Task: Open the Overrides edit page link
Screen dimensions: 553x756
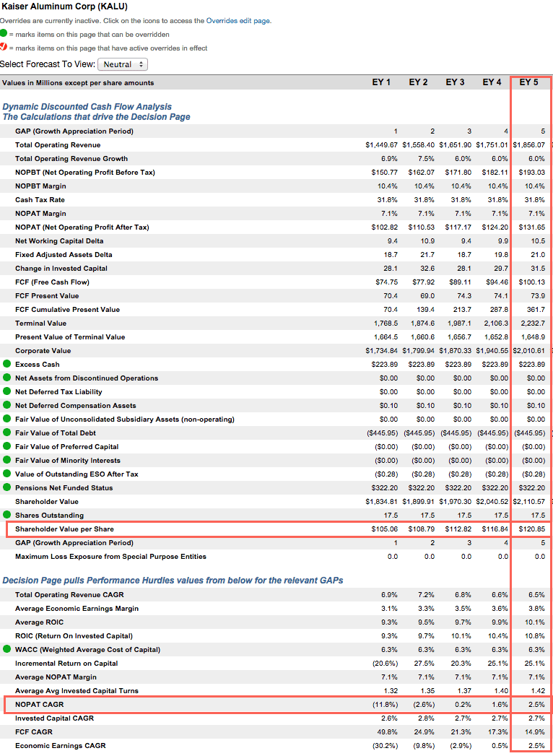Action: 238,21
